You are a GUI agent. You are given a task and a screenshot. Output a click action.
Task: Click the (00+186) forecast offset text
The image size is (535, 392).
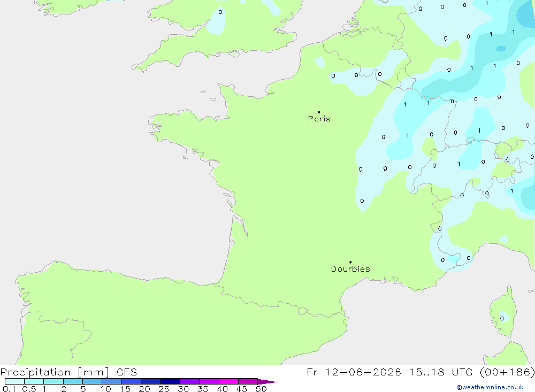(x=507, y=372)
